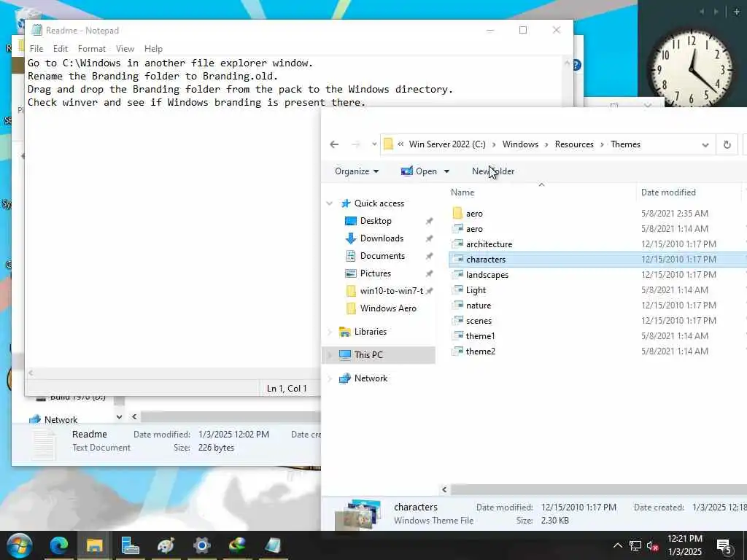This screenshot has width=747, height=560.
Task: Select the theme2 file icon
Action: 457,351
